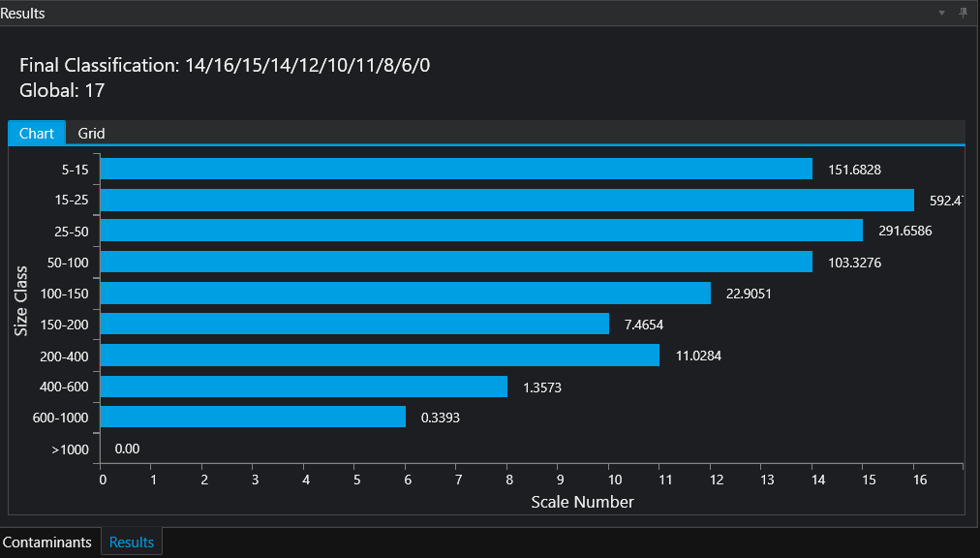The height and width of the screenshot is (558, 980).
Task: Click the bar for 200-400 size class
Action: tap(380, 356)
